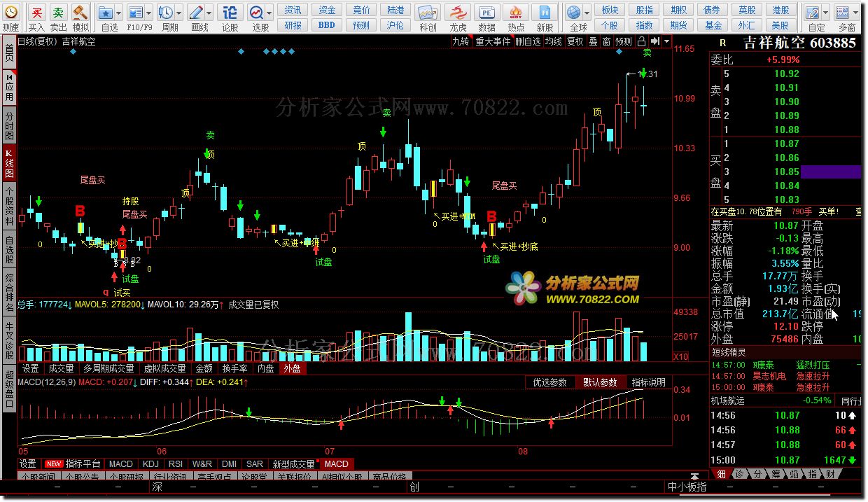Open the 数据 PE data icon
The height and width of the screenshot is (502, 868).
(486, 13)
